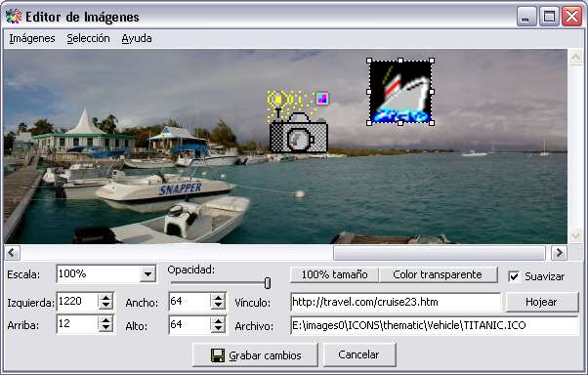588x375 pixels.
Task: Click the yellow flash bulb above camera
Action: [278, 100]
